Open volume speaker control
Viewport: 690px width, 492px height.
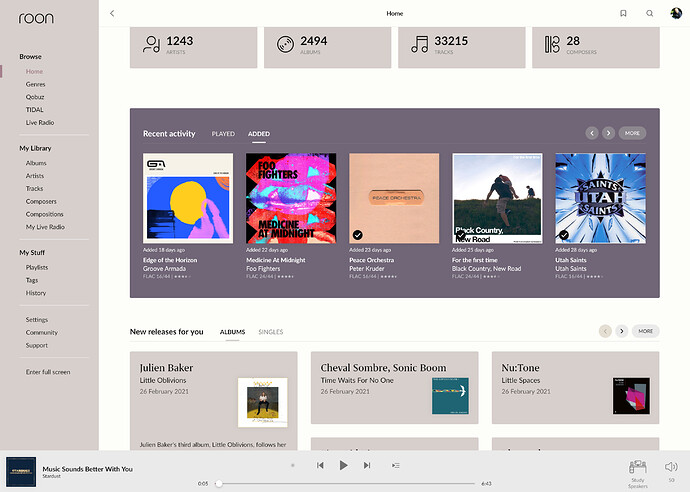tap(671, 467)
